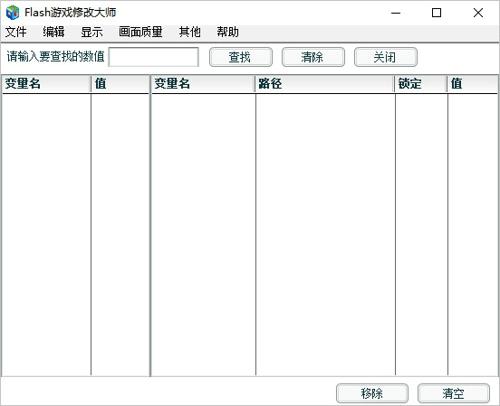Click the 关闭 button

point(386,57)
